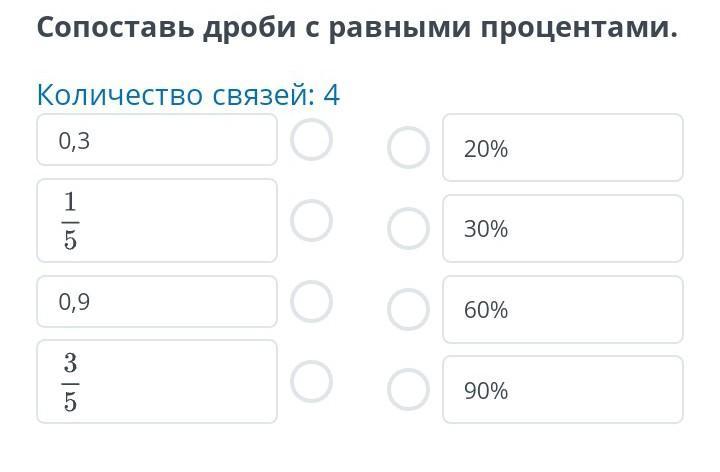Choose the 90% option box
The image size is (720, 472).
pyautogui.click(x=562, y=389)
